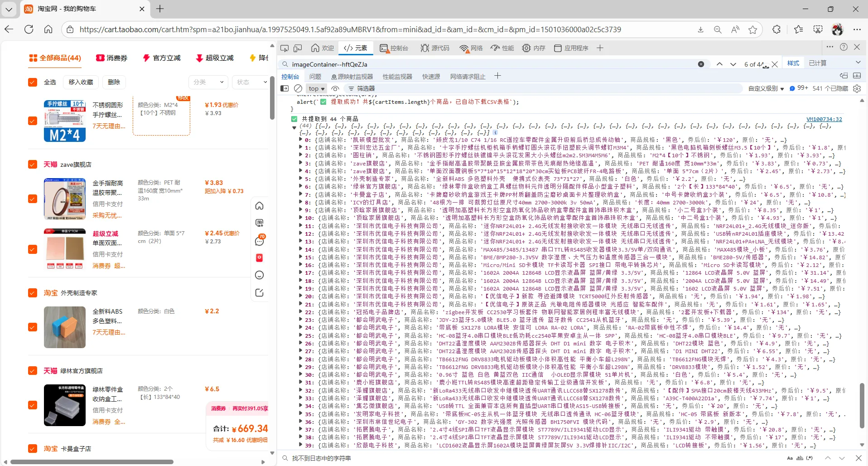Open source link VM100734:32

tap(824, 119)
